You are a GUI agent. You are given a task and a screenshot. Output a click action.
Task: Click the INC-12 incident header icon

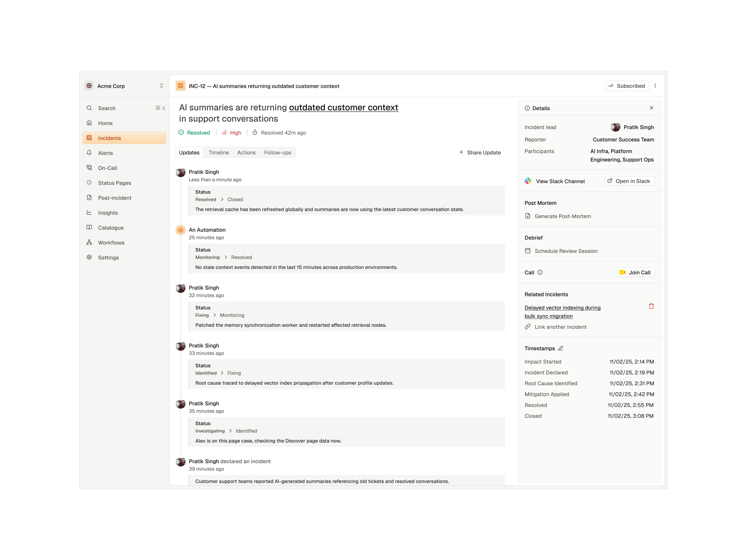click(x=181, y=86)
